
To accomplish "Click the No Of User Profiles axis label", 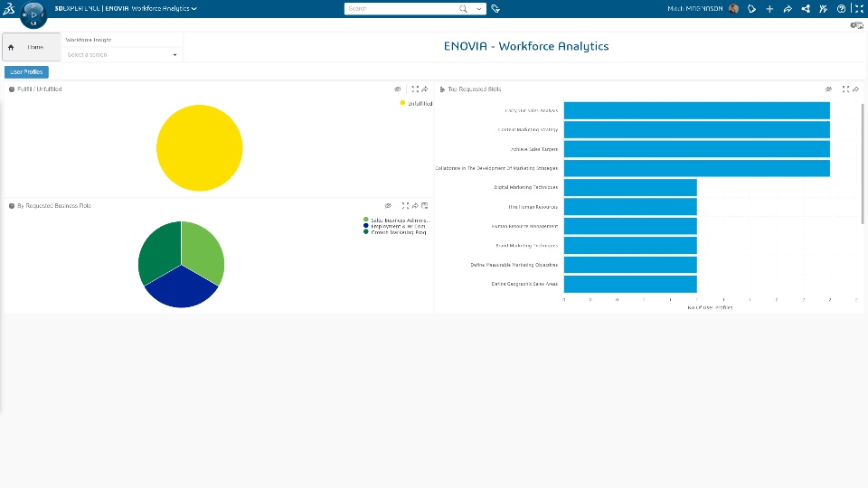I will tap(711, 307).
